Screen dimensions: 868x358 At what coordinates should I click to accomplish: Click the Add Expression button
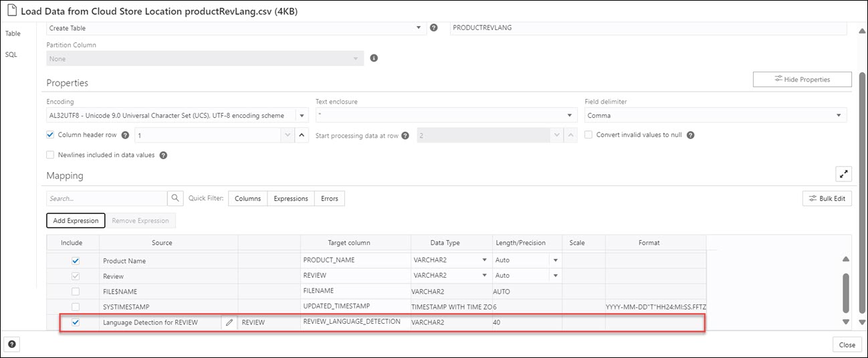(76, 220)
